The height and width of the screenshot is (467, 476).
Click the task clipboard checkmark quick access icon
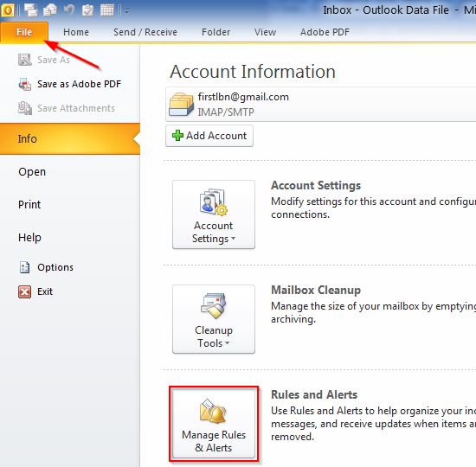[87, 10]
